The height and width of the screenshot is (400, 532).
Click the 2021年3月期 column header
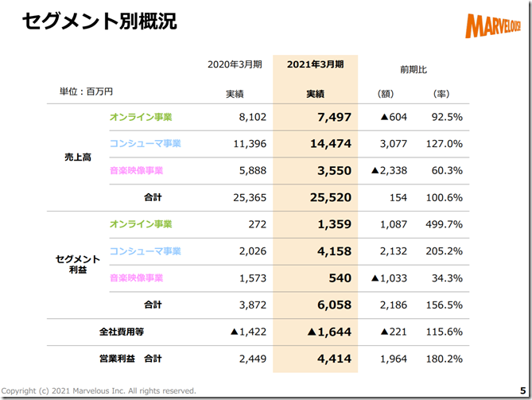click(x=315, y=64)
